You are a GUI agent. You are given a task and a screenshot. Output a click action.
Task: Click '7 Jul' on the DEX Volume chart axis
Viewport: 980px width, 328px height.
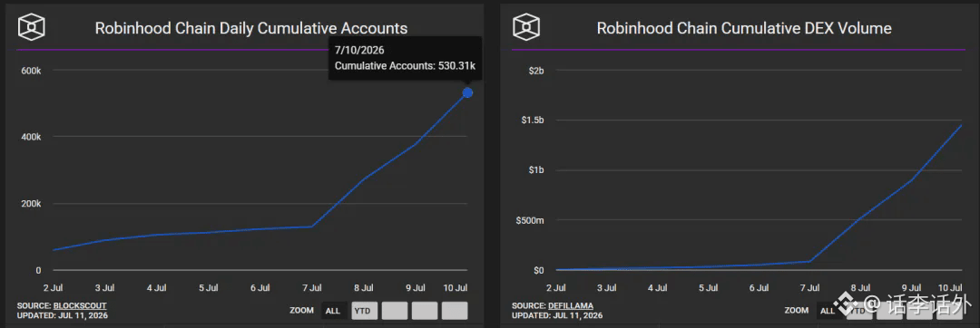click(809, 287)
